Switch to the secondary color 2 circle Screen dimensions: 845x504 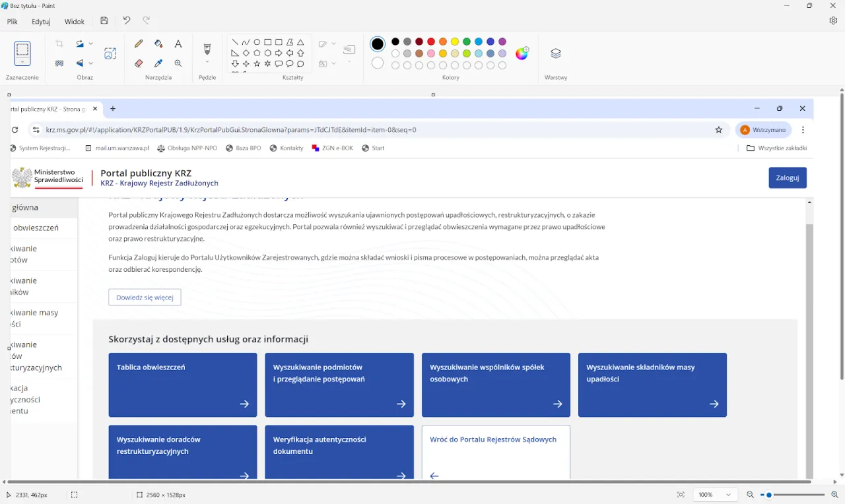(x=378, y=63)
